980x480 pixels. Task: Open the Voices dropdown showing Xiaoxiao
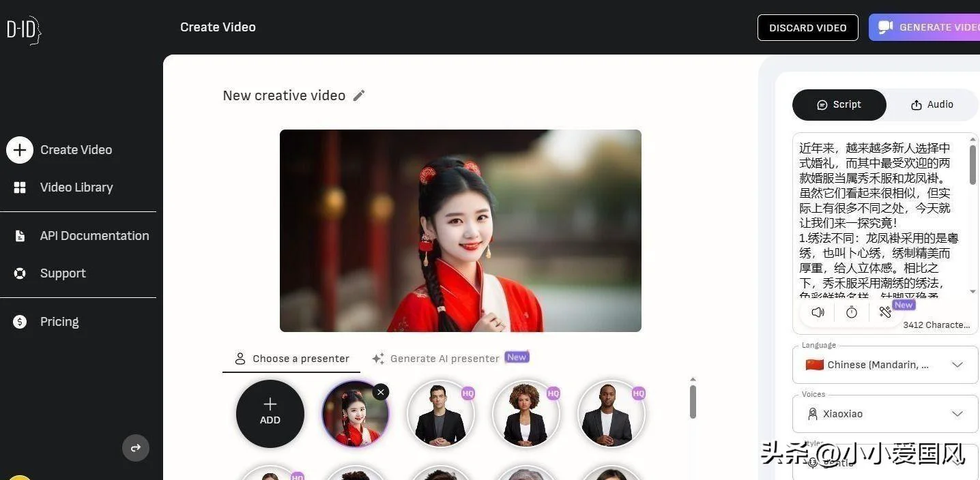click(885, 414)
